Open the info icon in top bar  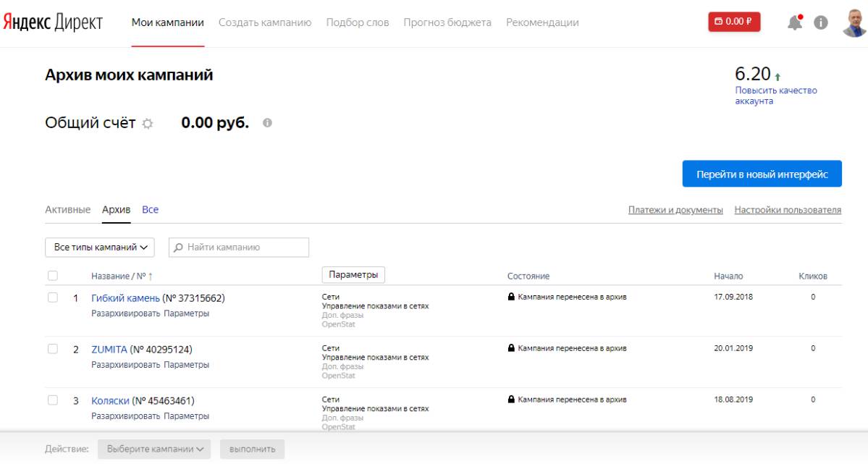pyautogui.click(x=820, y=22)
